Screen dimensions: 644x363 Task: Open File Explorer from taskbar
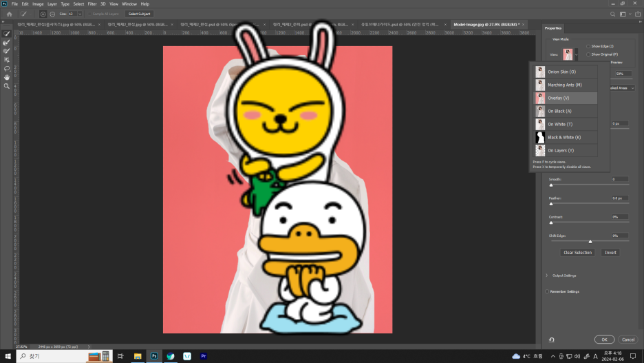pyautogui.click(x=138, y=356)
